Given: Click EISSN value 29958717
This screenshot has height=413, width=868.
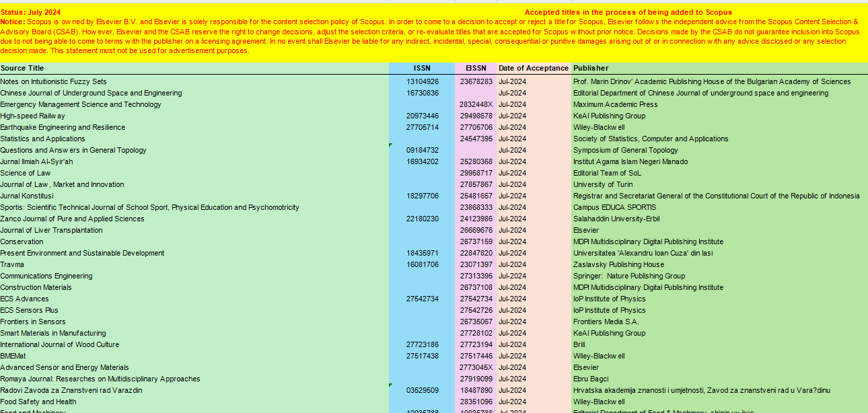Looking at the screenshot, I should pos(476,173).
